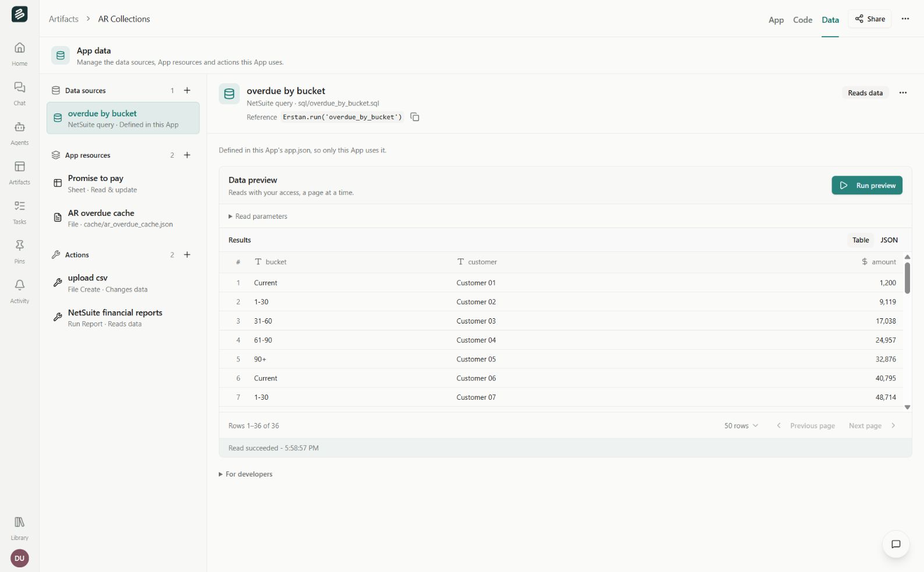Open the Chat section

19,94
